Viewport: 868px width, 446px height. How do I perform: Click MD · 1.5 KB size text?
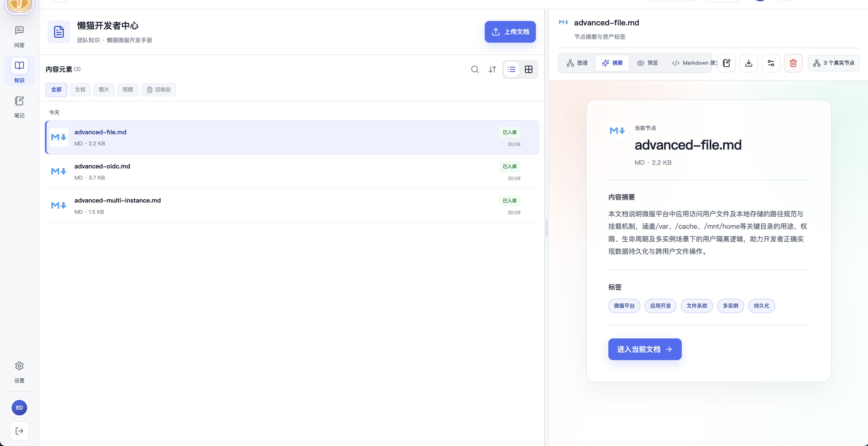click(89, 212)
